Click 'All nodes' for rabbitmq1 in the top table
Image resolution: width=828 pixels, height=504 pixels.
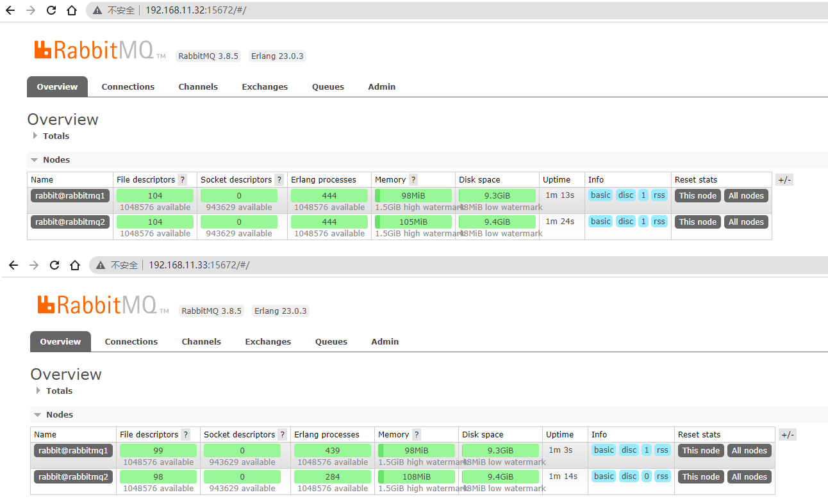tap(746, 196)
